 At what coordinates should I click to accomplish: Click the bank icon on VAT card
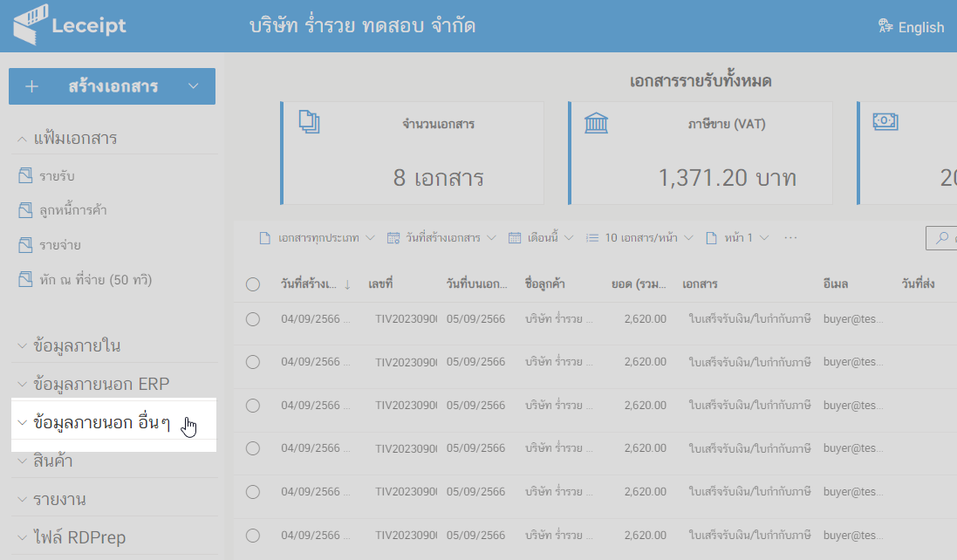point(597,121)
